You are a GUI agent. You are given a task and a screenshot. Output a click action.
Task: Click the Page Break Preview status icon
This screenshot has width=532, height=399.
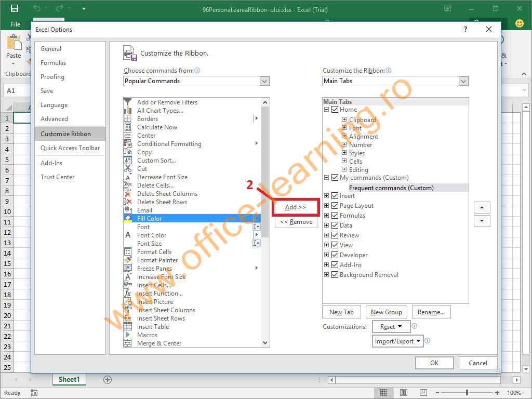(x=423, y=393)
